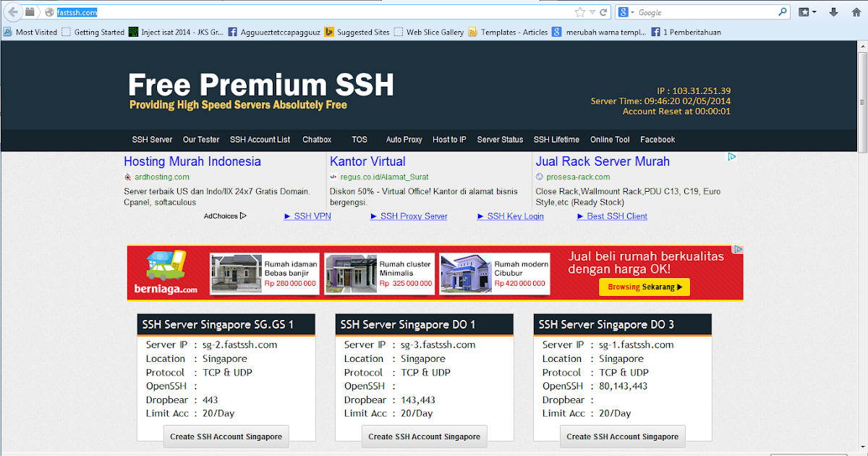Open the TOS menu item
868x456 pixels.
pos(359,140)
